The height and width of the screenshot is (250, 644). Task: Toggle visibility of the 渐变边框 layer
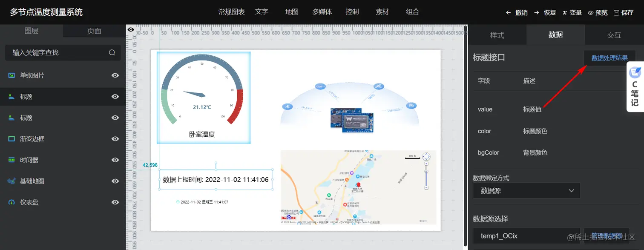pyautogui.click(x=115, y=139)
